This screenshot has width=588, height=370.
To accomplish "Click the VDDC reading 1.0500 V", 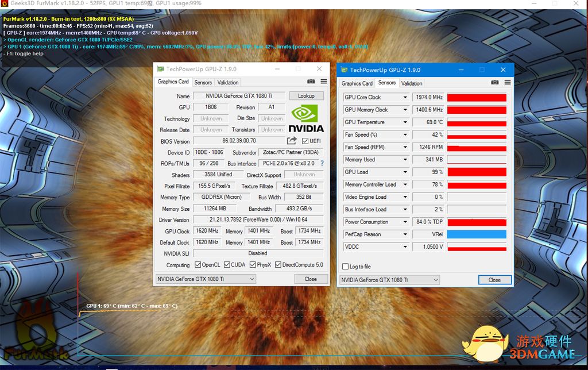I will (x=428, y=246).
